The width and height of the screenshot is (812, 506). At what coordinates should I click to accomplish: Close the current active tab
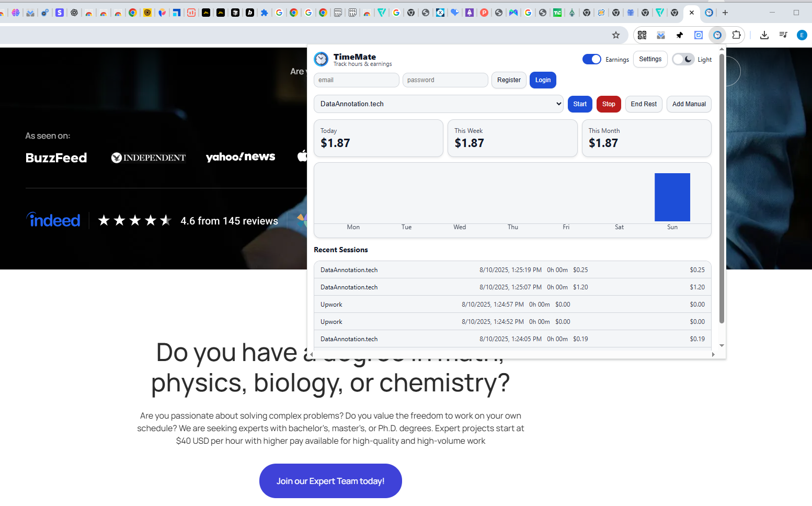(692, 13)
